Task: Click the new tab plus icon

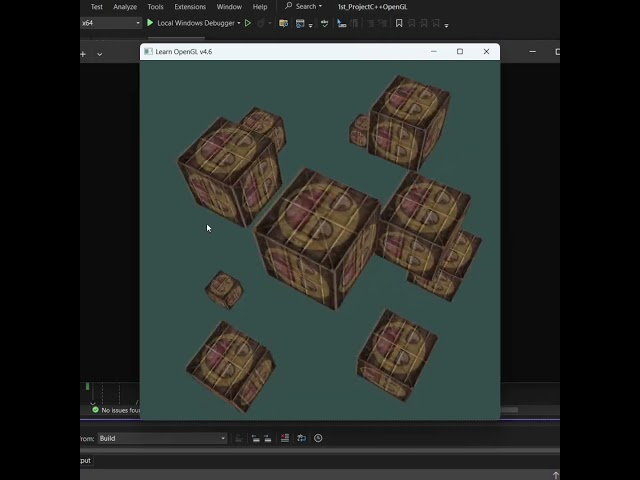Action: point(83,54)
